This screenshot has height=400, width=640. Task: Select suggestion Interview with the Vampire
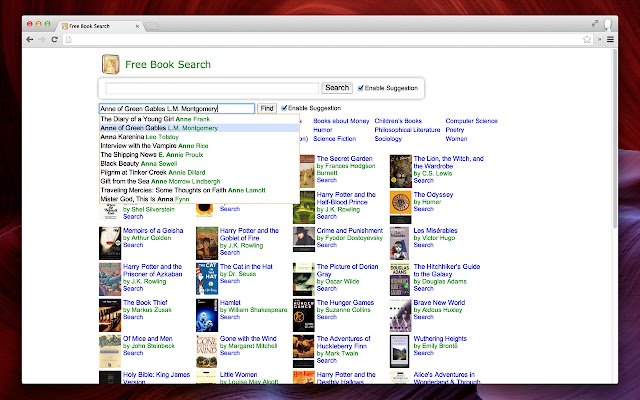click(x=200, y=146)
